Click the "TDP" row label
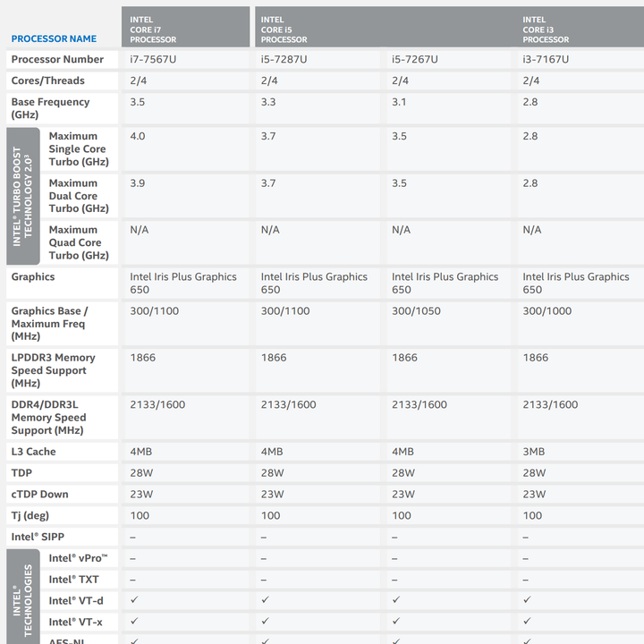 [x=21, y=473]
